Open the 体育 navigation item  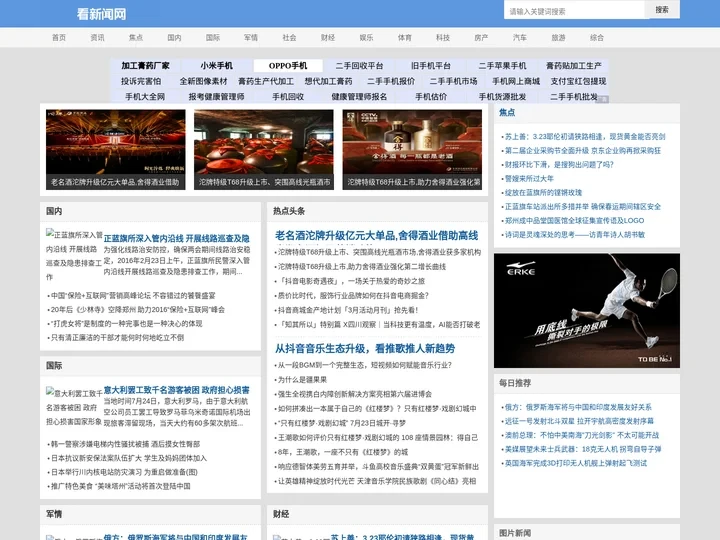(x=405, y=38)
